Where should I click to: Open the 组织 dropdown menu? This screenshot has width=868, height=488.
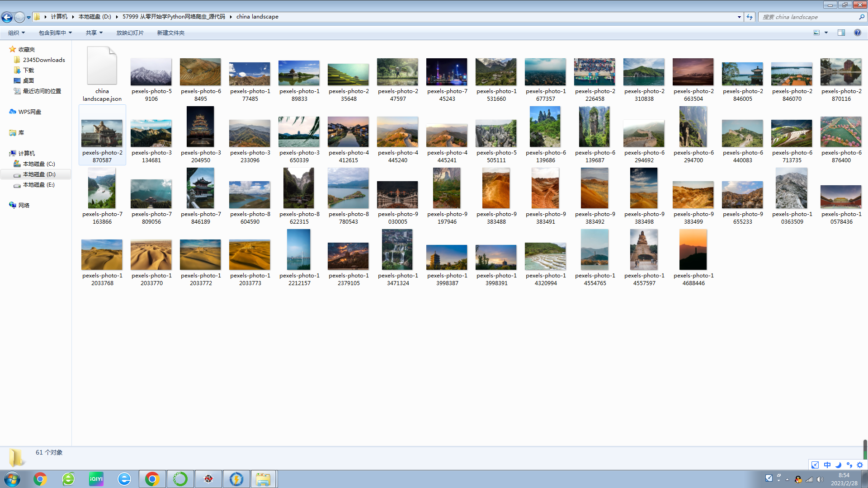click(16, 33)
